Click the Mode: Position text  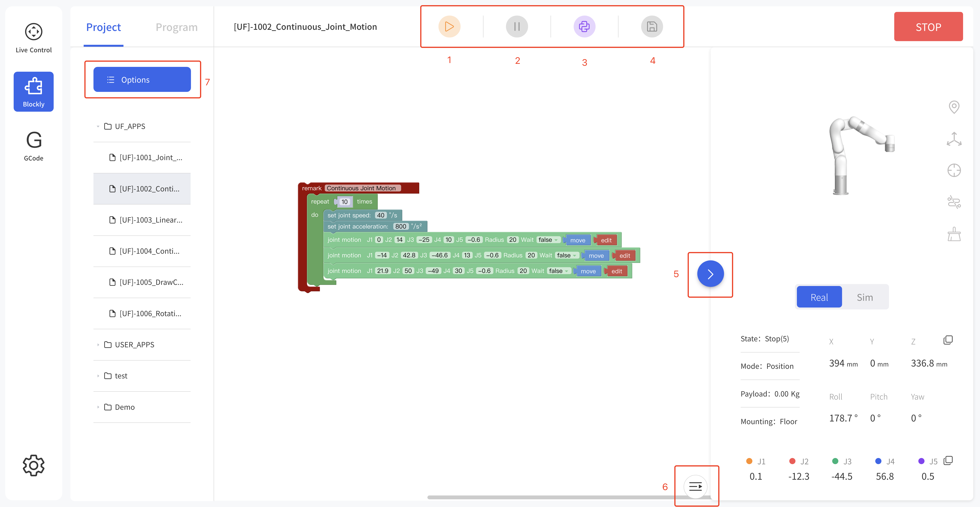point(767,366)
